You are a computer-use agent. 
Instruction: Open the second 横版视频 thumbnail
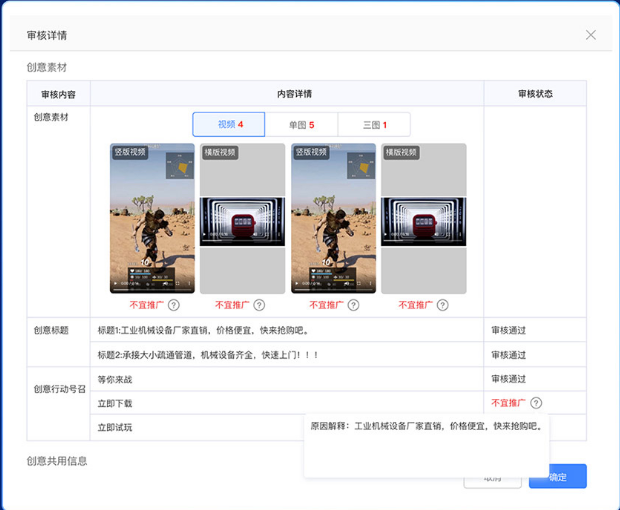[x=424, y=217]
